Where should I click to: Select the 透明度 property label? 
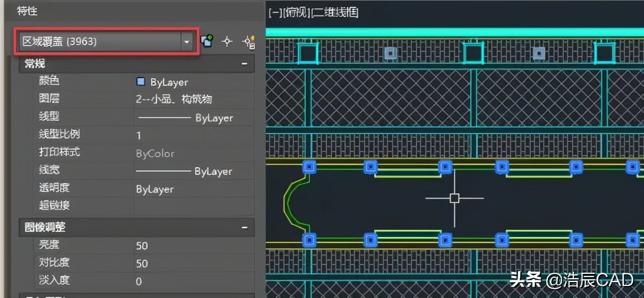[x=54, y=188]
